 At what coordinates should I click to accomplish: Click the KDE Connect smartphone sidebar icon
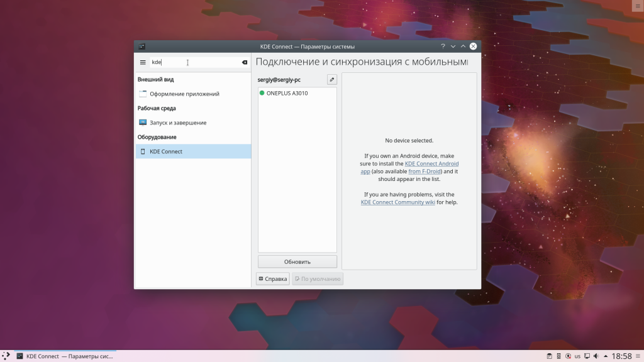[x=143, y=151]
